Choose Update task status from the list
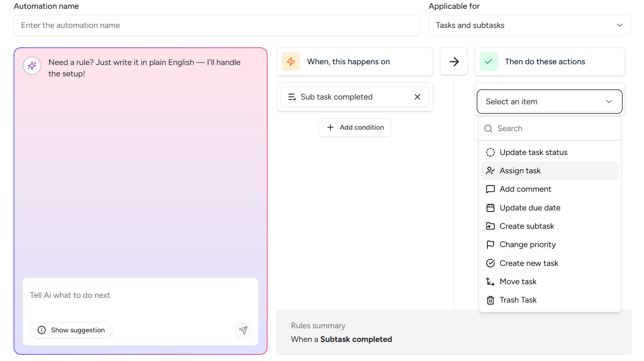644x361 pixels. (x=534, y=152)
